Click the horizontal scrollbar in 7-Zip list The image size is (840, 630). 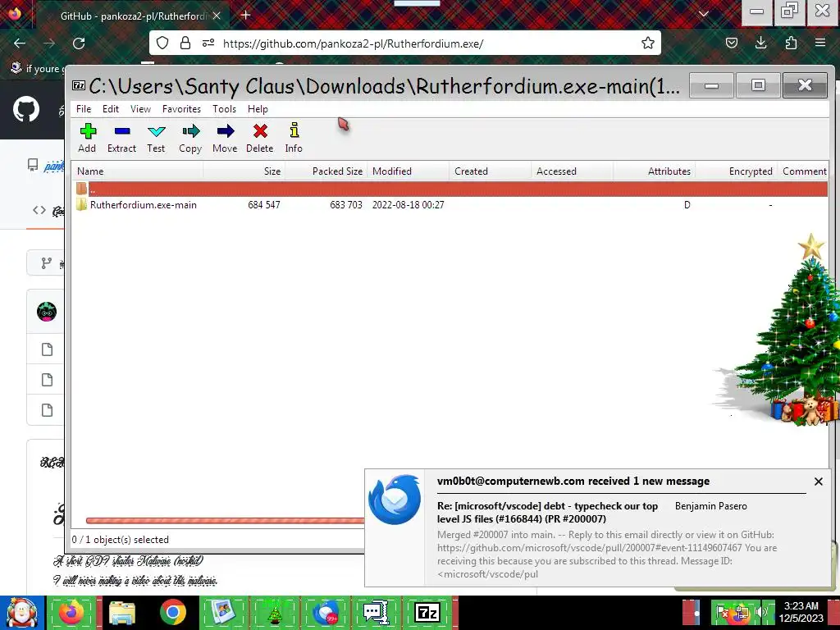(225, 520)
